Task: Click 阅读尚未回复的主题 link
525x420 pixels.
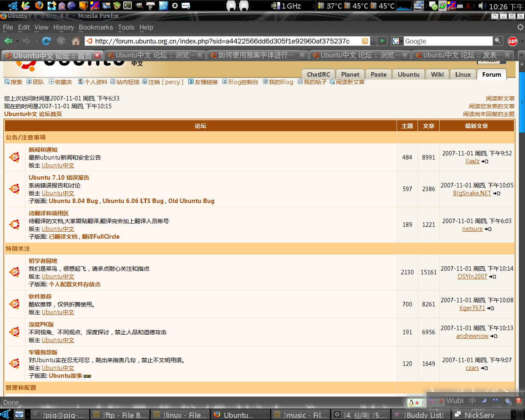Action: pyautogui.click(x=489, y=114)
